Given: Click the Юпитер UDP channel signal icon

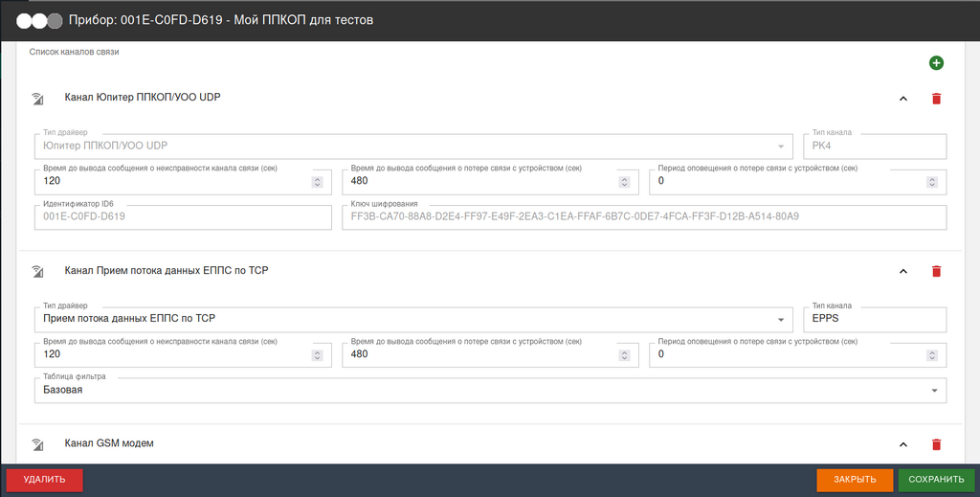Looking at the screenshot, I should [x=38, y=98].
